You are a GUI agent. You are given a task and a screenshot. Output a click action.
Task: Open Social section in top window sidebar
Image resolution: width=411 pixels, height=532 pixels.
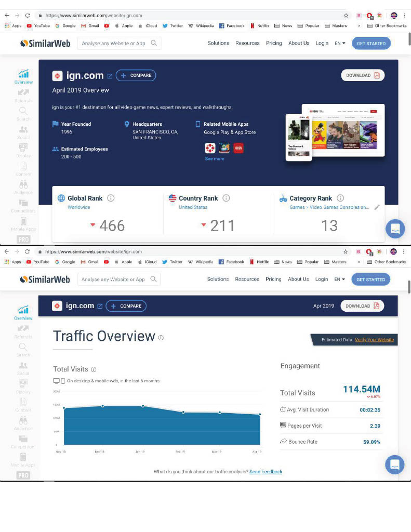(x=23, y=132)
